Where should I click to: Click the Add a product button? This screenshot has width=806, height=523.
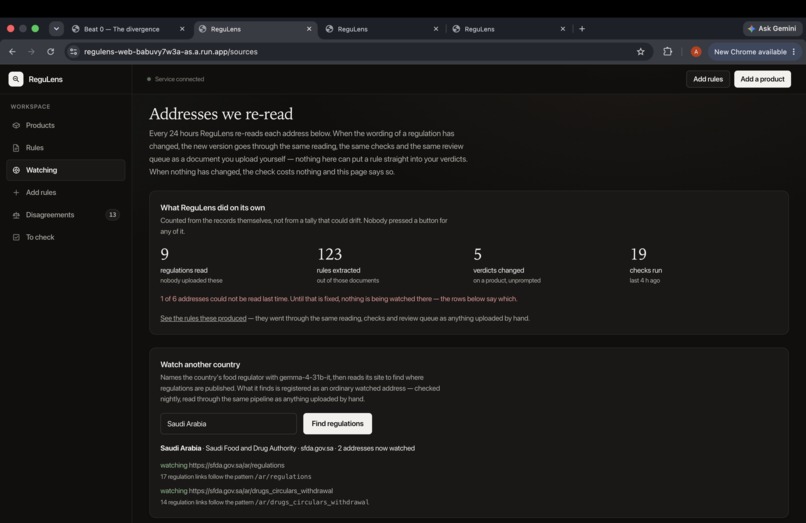pos(762,79)
